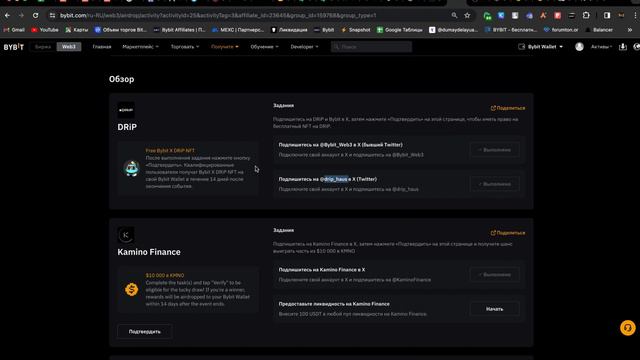This screenshot has height=360, width=640.
Task: Open the extensions puzzle piece menu
Action: coord(586,16)
